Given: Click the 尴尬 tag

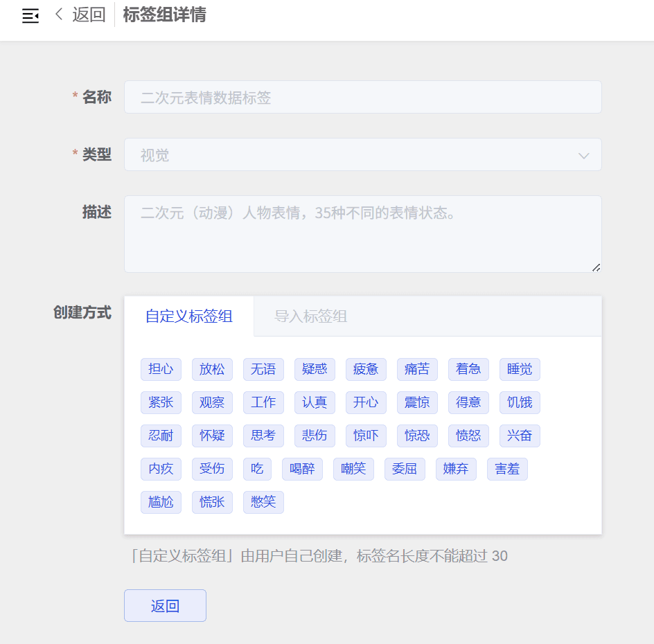Looking at the screenshot, I should [161, 502].
